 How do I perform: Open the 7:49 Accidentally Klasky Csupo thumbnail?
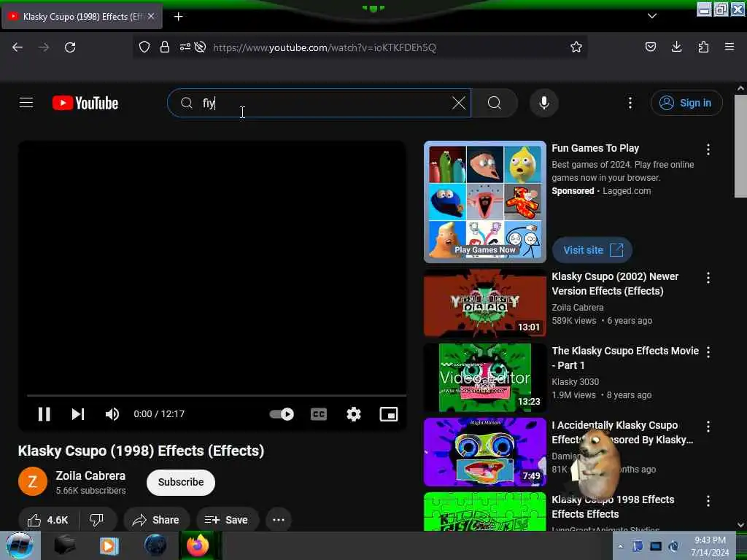coord(485,452)
